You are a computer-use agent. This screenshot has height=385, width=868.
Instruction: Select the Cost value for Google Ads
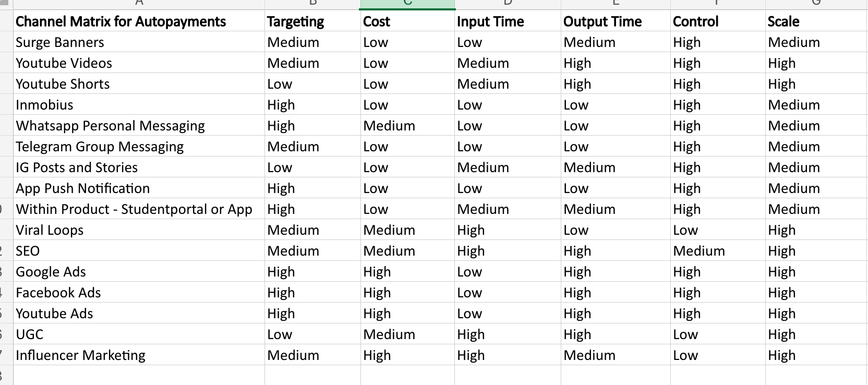[x=377, y=272]
